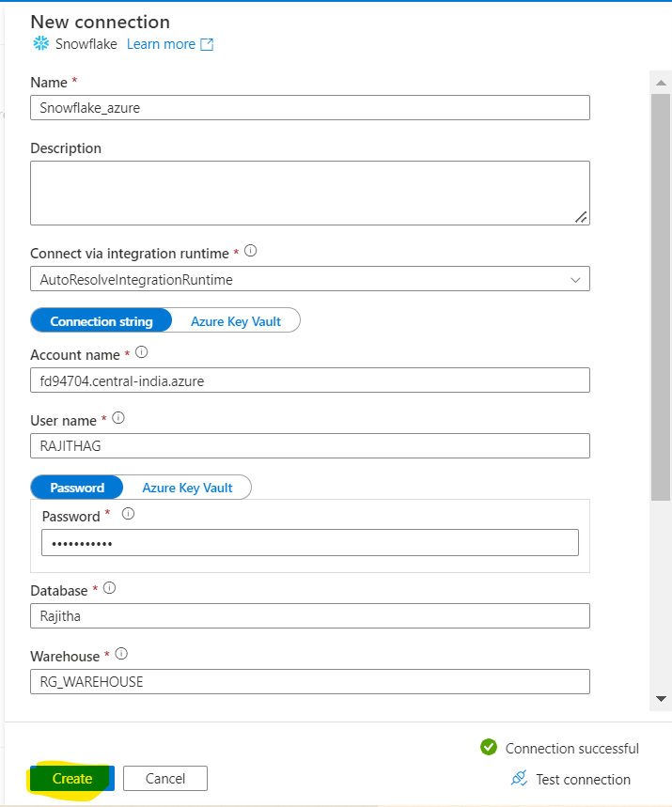Click the Name field containing Snowflake_azure
The width and height of the screenshot is (672, 807).
click(310, 108)
